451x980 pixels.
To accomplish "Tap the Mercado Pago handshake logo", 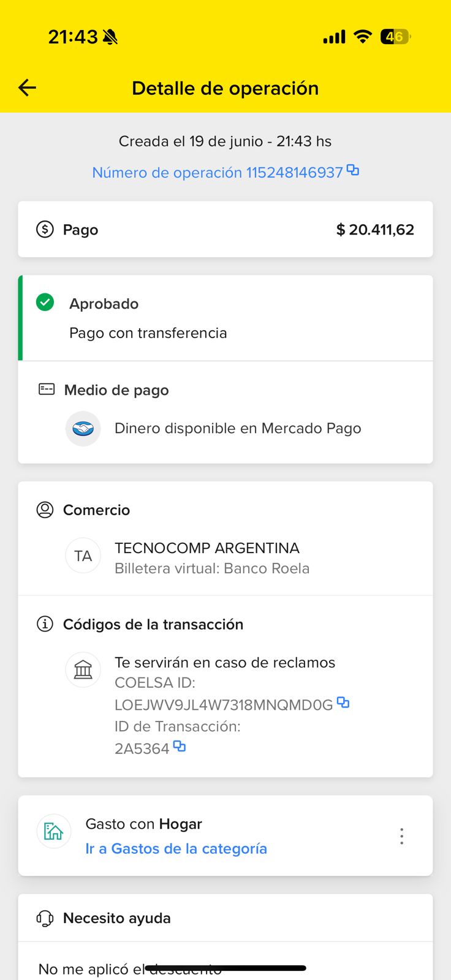I will pyautogui.click(x=83, y=429).
